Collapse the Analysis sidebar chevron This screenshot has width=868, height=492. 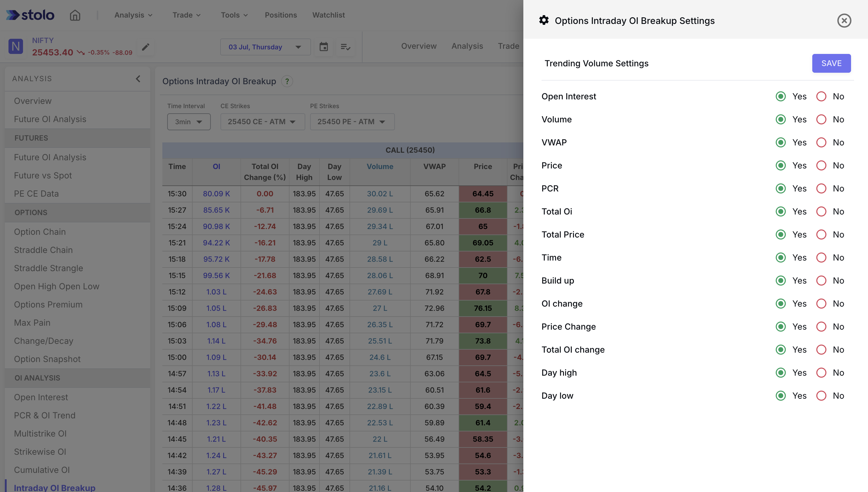tap(138, 79)
